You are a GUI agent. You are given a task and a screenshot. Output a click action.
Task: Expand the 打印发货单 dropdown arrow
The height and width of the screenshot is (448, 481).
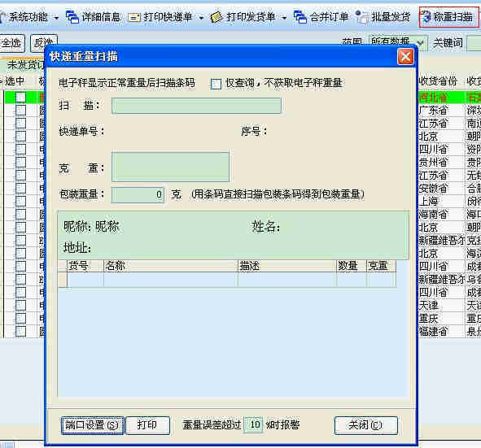[x=284, y=18]
